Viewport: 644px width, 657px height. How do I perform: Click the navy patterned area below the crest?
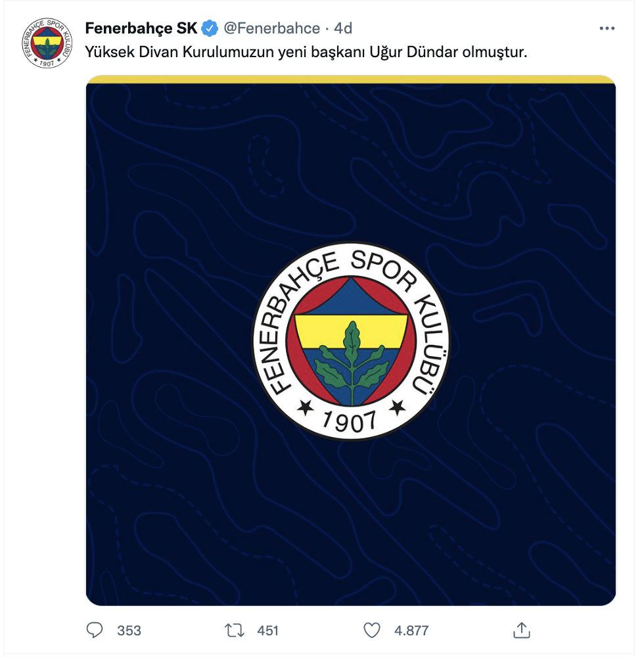click(351, 524)
